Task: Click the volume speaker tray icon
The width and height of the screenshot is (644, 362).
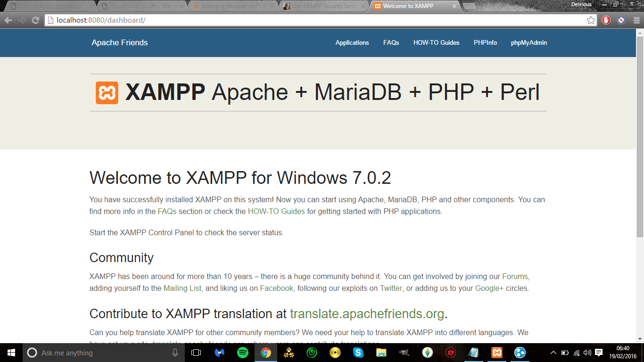Action: click(x=587, y=353)
